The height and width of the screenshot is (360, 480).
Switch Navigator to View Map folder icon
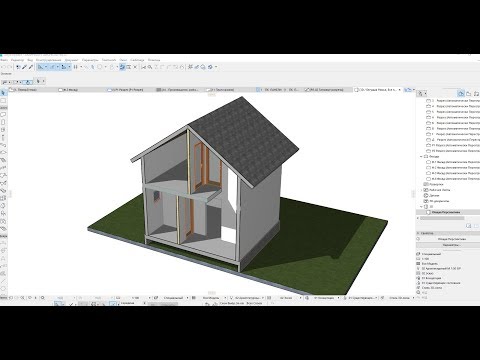(468, 94)
